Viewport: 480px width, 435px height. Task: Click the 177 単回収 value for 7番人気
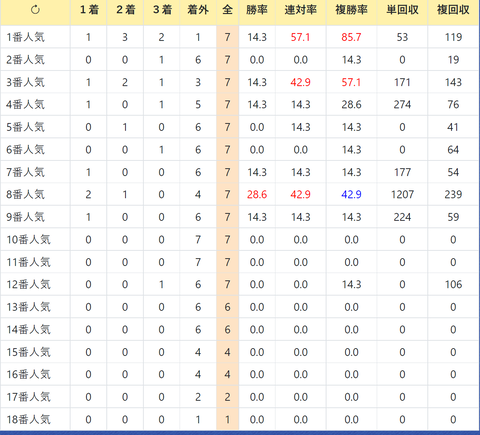pos(402,172)
